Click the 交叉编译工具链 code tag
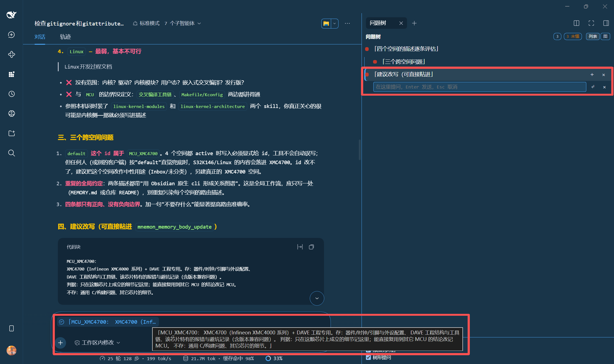Screen dimensions: 614x364 point(155,95)
